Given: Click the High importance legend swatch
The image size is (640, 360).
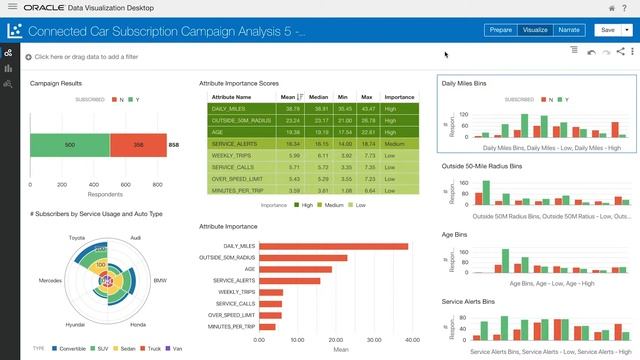Looking at the screenshot, I should point(297,205).
